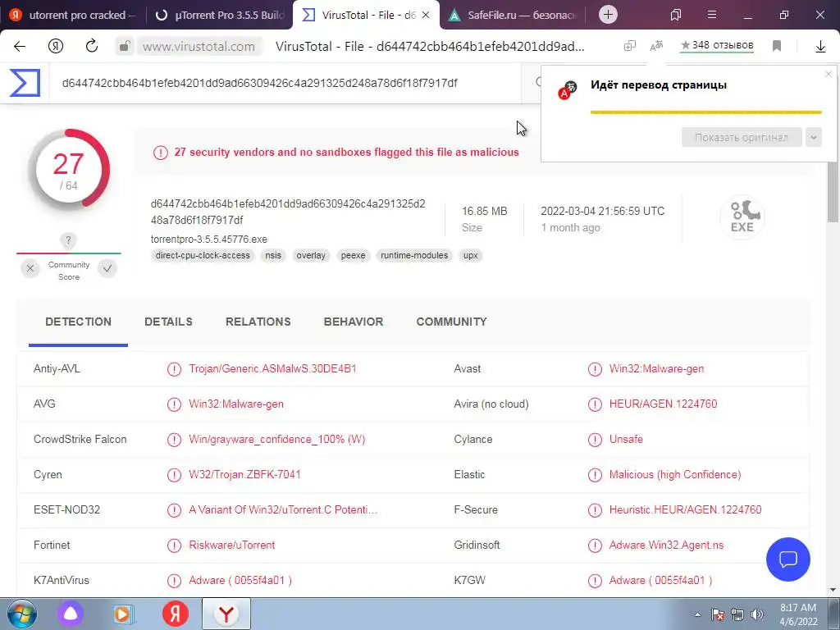
Task: Click the warning icon beside Avast result
Action: pyautogui.click(x=595, y=369)
